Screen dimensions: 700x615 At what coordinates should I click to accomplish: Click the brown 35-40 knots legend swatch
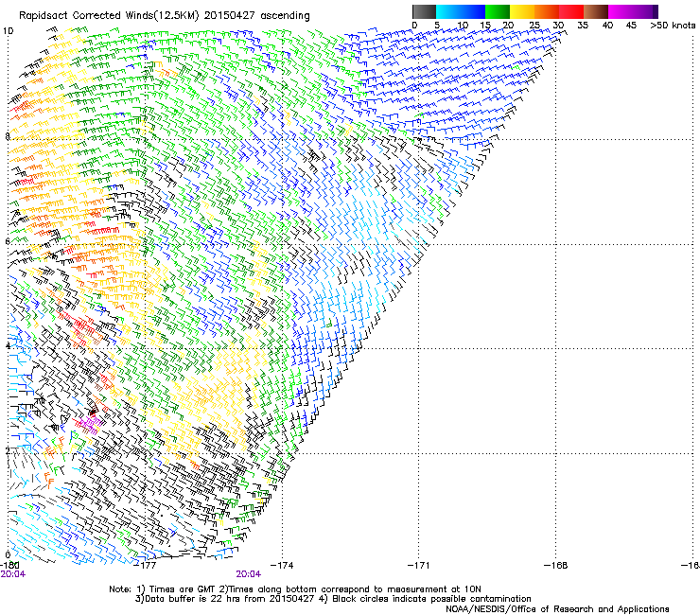pyautogui.click(x=596, y=11)
